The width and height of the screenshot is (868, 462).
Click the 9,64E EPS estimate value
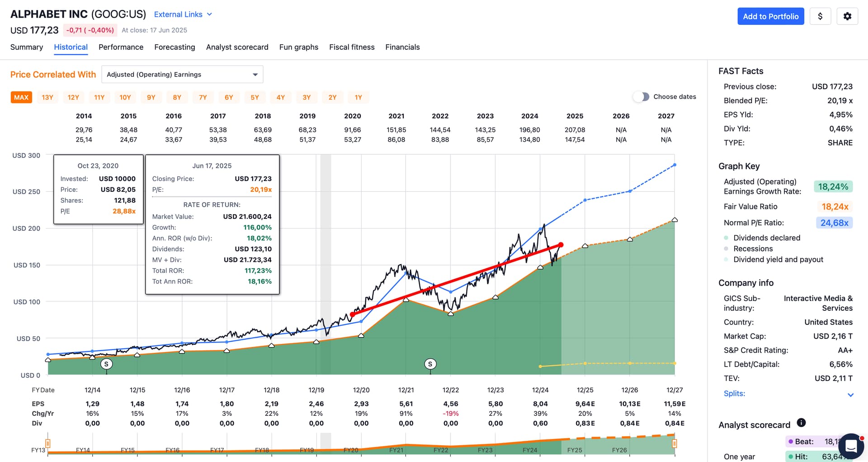(x=585, y=404)
